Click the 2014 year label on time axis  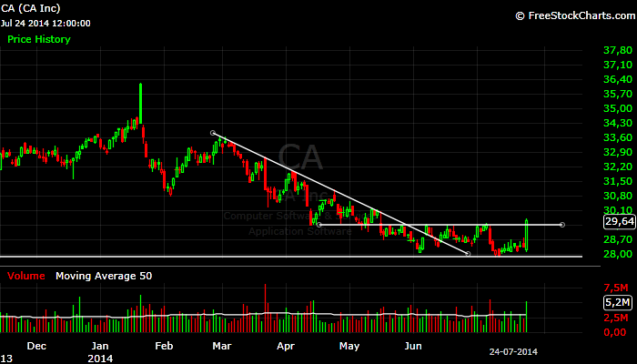[100, 359]
